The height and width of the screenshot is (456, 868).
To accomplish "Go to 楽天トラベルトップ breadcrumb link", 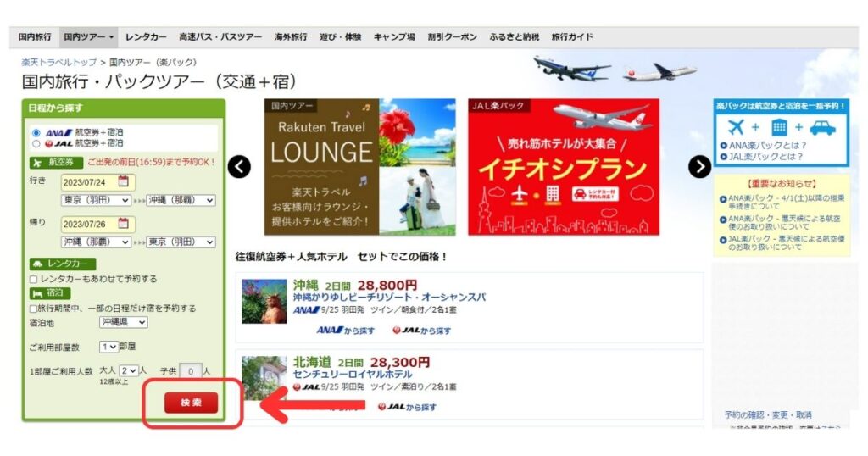I will [x=59, y=63].
